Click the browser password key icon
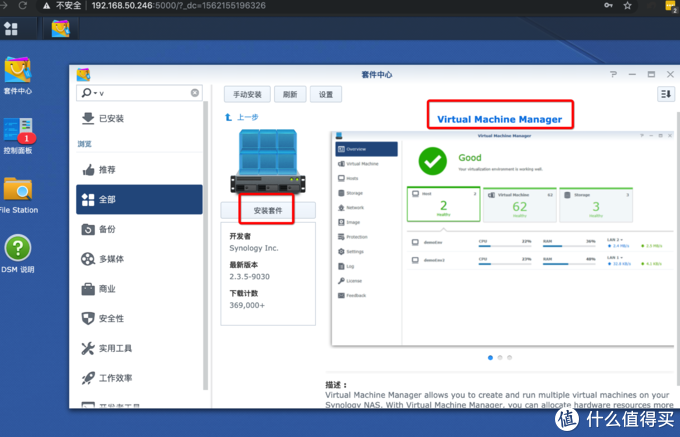This screenshot has width=680, height=437. pyautogui.click(x=608, y=6)
